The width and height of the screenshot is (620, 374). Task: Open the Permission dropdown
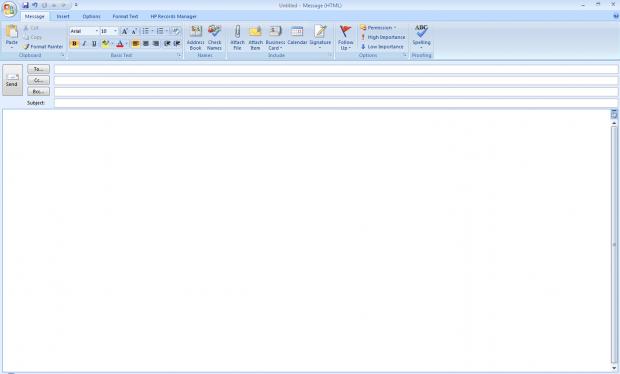[x=378, y=28]
